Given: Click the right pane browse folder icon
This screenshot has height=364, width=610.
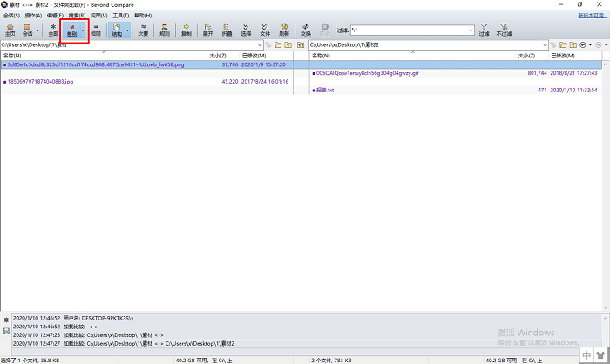Looking at the screenshot, I should (563, 45).
